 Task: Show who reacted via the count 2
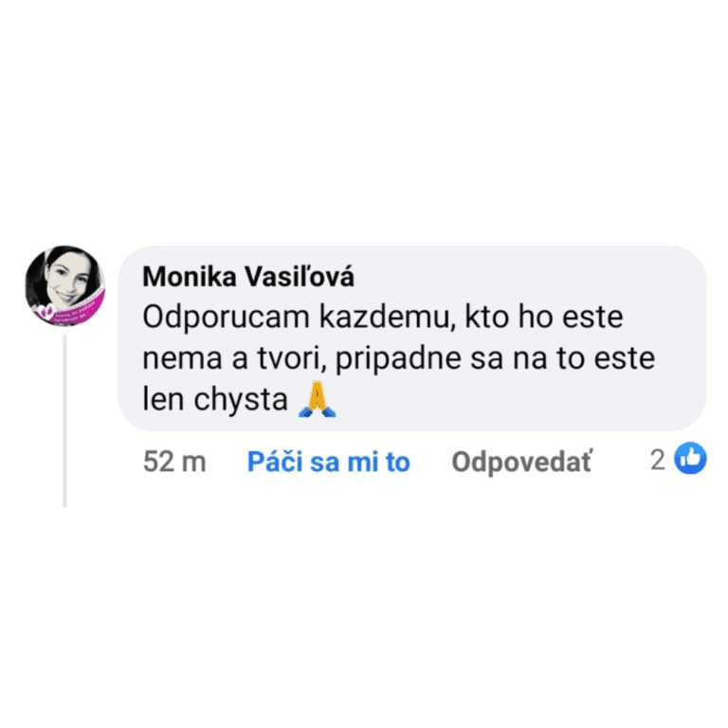pos(658,460)
